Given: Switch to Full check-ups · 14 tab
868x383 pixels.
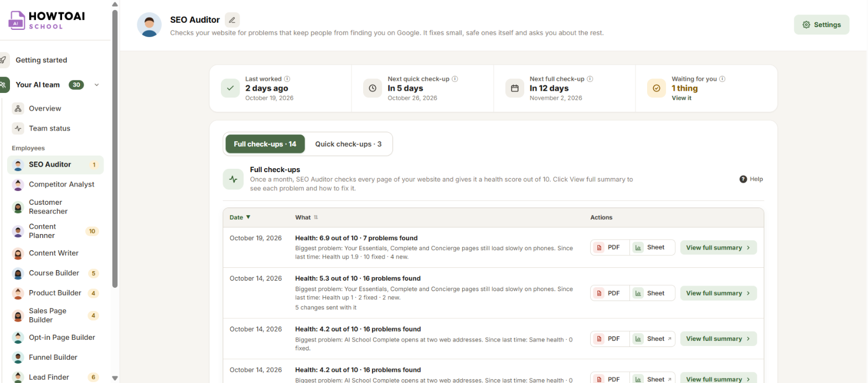Looking at the screenshot, I should click(x=265, y=144).
